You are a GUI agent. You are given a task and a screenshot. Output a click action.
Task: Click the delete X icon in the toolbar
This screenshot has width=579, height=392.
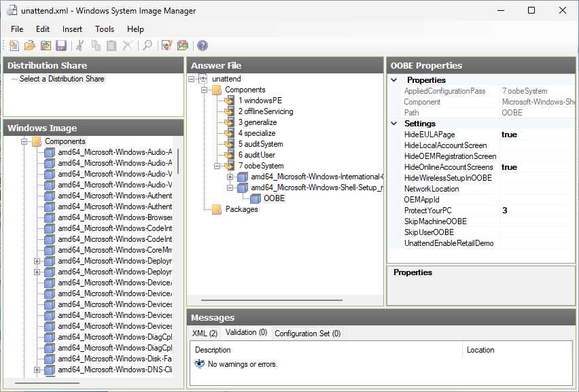pyautogui.click(x=127, y=46)
